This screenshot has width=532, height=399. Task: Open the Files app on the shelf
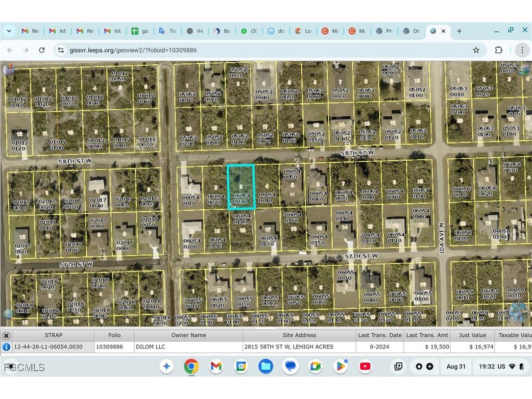click(x=266, y=366)
